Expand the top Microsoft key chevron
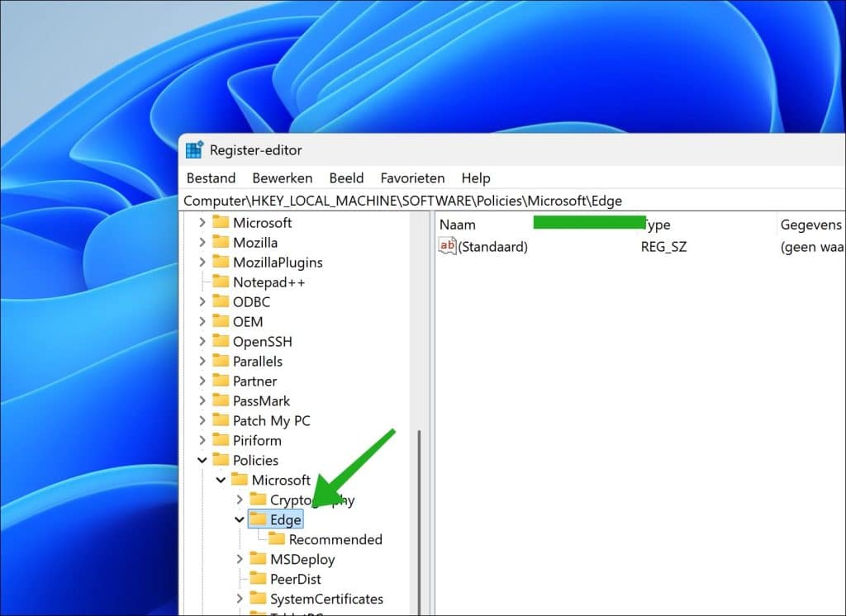Image resolution: width=846 pixels, height=616 pixels. click(x=202, y=222)
